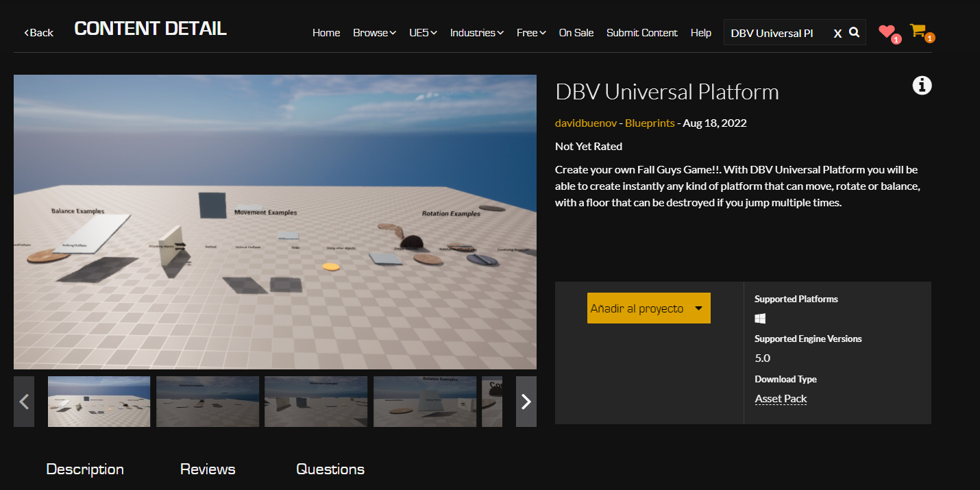The height and width of the screenshot is (490, 980).
Task: Click the info circle icon
Action: [x=922, y=86]
